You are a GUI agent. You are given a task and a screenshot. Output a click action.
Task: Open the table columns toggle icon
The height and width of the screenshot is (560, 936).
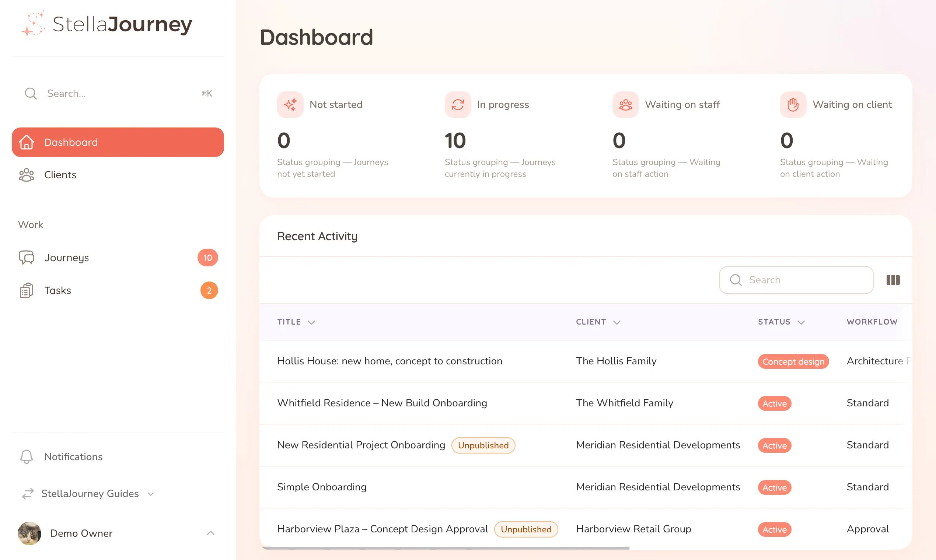pyautogui.click(x=893, y=280)
